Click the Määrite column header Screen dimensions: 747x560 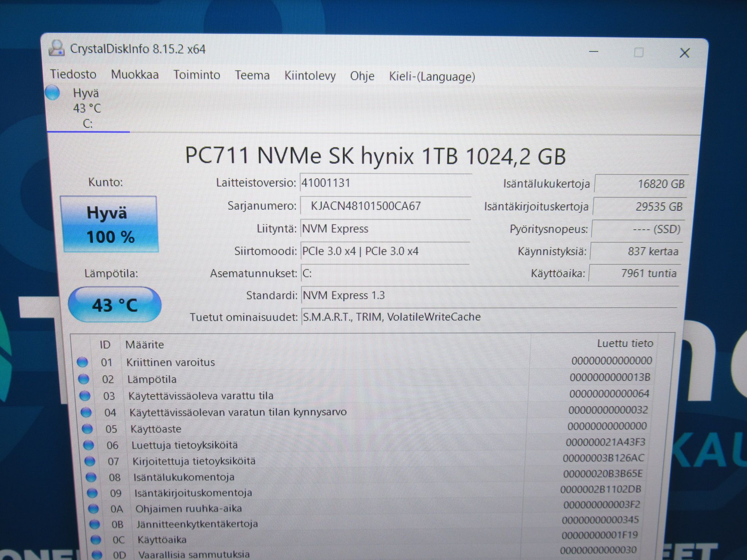[144, 345]
